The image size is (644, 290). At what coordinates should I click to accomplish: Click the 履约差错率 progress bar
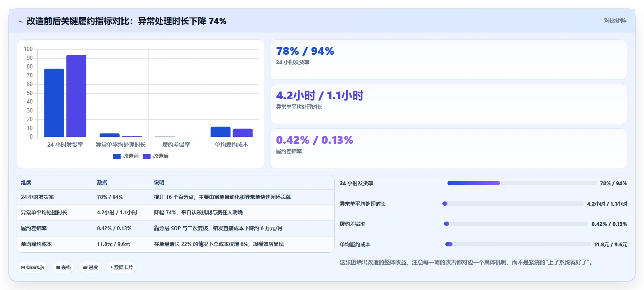(516, 224)
